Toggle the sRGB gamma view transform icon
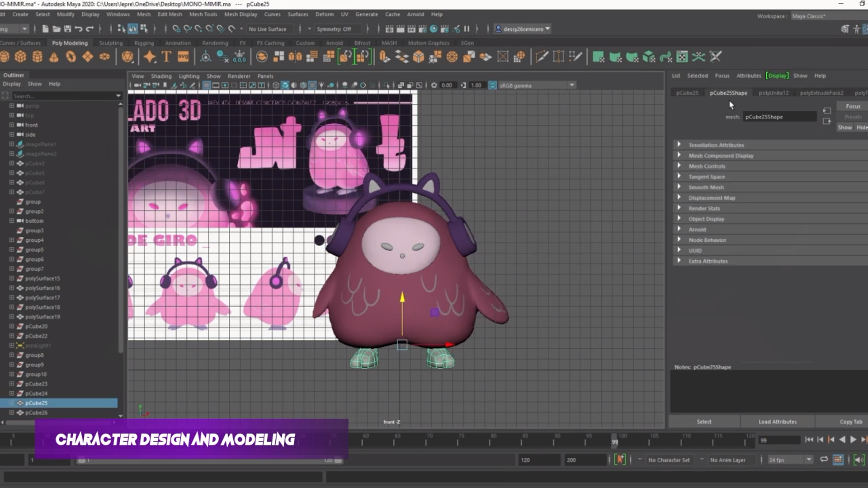The width and height of the screenshot is (868, 488). pos(492,85)
